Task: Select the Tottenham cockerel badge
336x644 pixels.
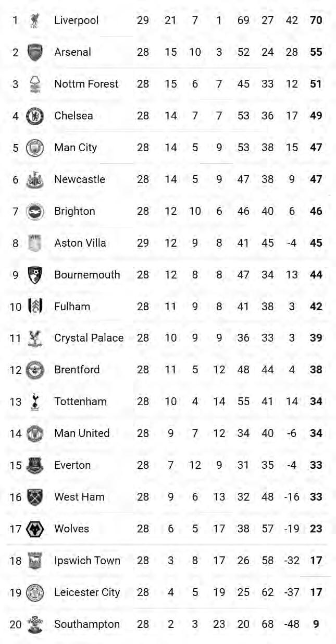Action: point(35,402)
